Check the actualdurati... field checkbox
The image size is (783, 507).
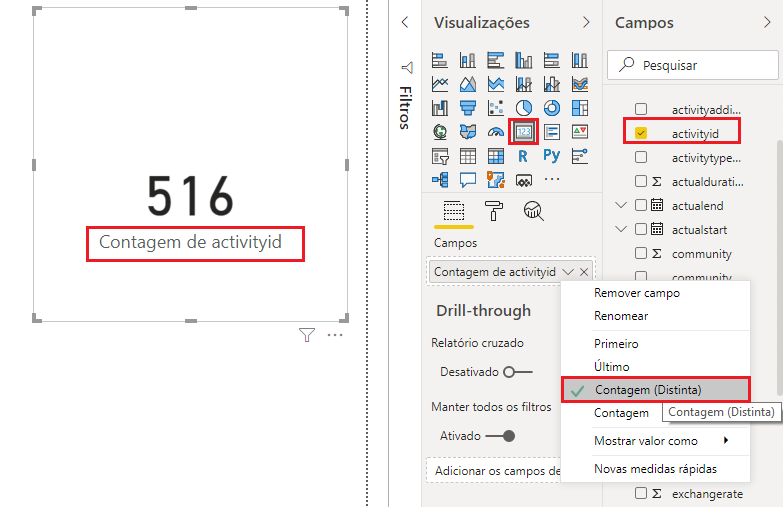[x=641, y=181]
